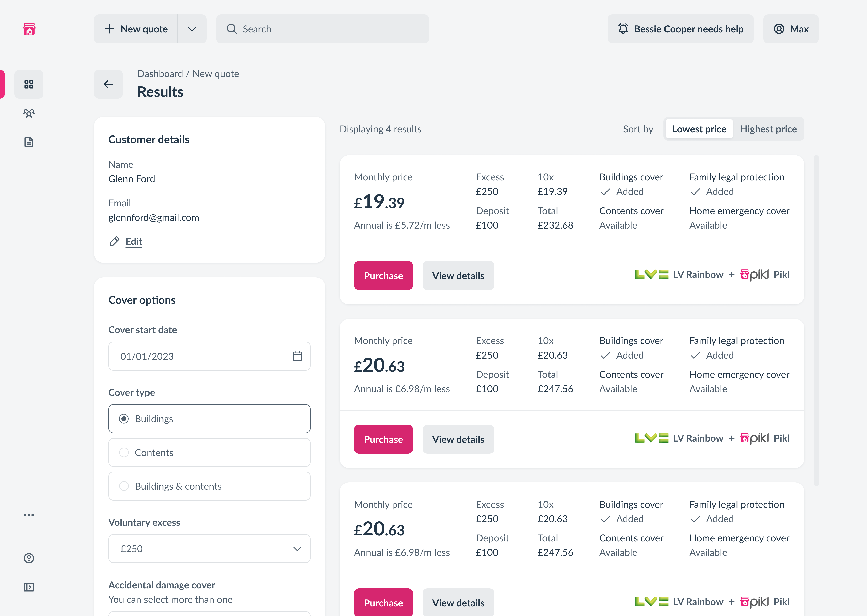The image size is (867, 616).
Task: Sort results by Lowest price
Action: [x=699, y=129]
